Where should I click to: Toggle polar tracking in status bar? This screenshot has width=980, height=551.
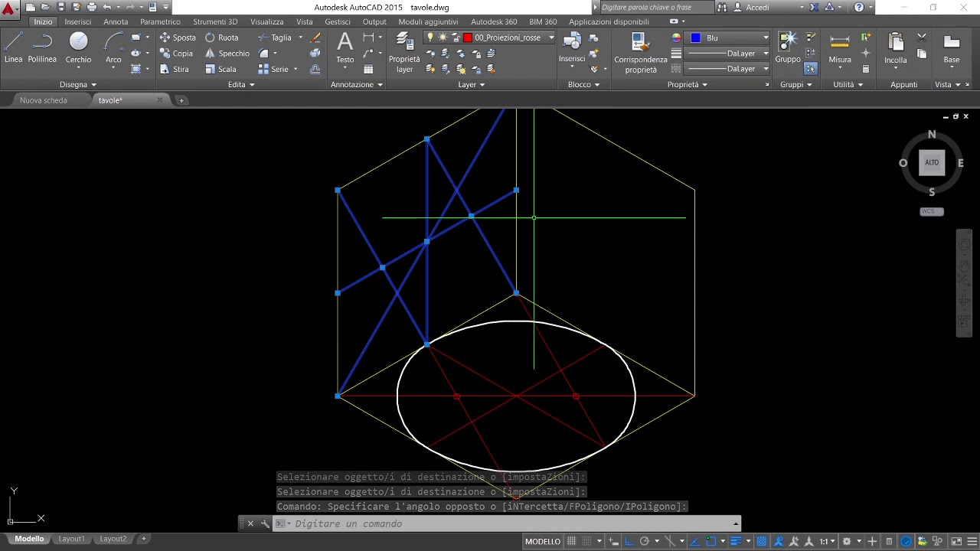[x=645, y=541]
